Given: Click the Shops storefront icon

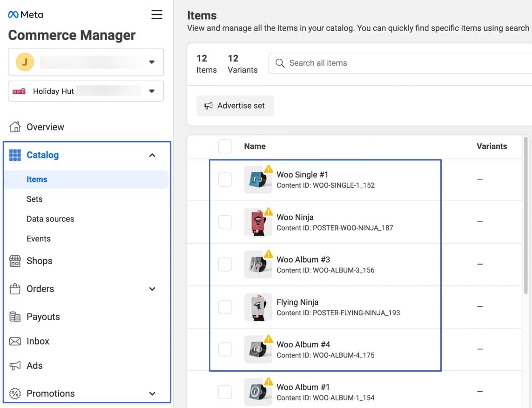Looking at the screenshot, I should point(15,261).
